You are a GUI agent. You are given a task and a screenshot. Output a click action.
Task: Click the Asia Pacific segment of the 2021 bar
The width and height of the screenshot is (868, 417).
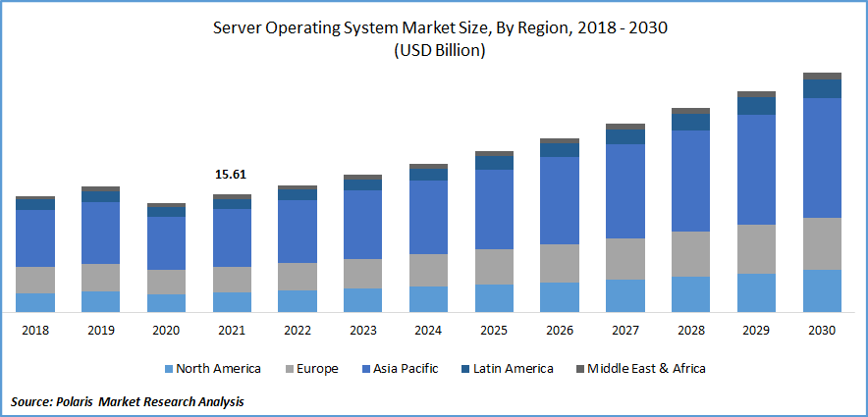232,237
